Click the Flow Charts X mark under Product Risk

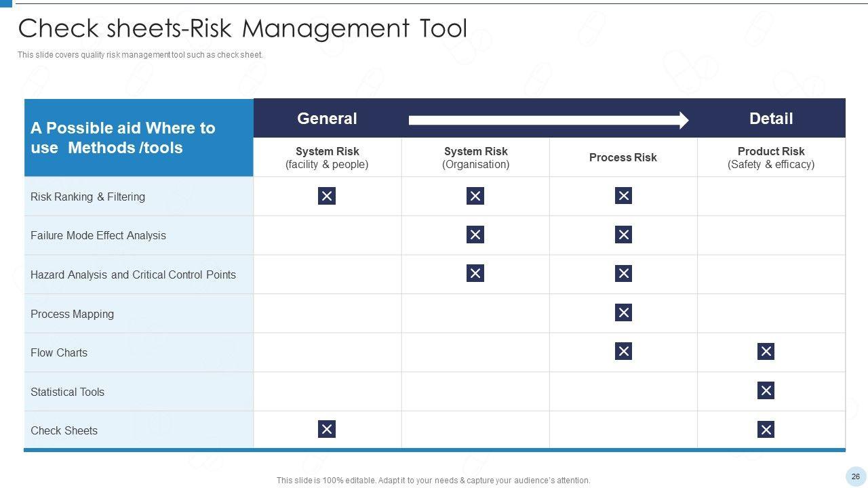(x=766, y=351)
